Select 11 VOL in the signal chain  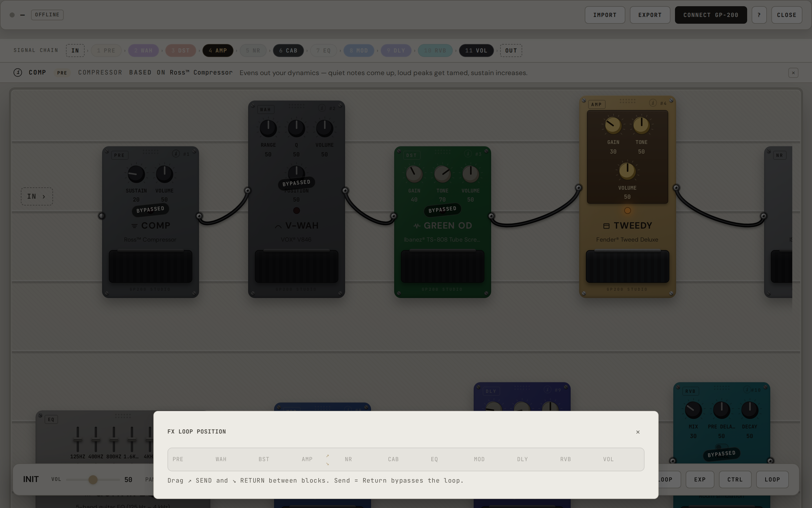pyautogui.click(x=476, y=51)
